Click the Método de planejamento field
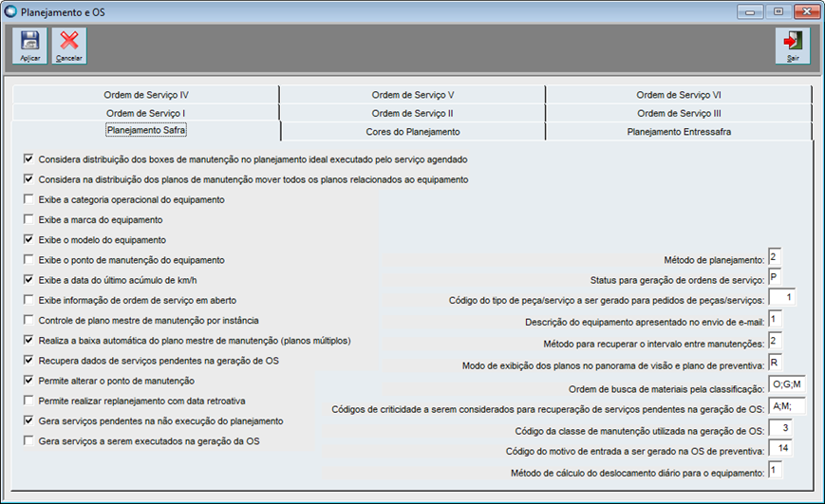 [x=775, y=257]
